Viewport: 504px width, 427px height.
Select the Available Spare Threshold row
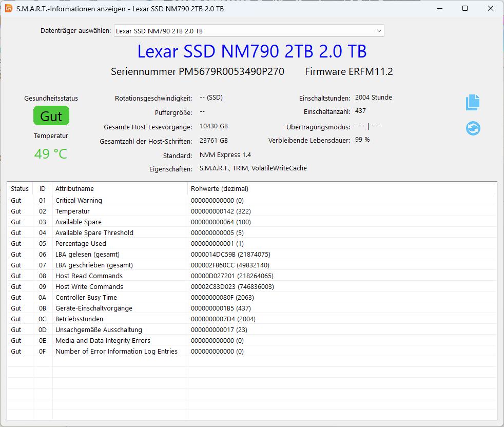pyautogui.click(x=251, y=233)
